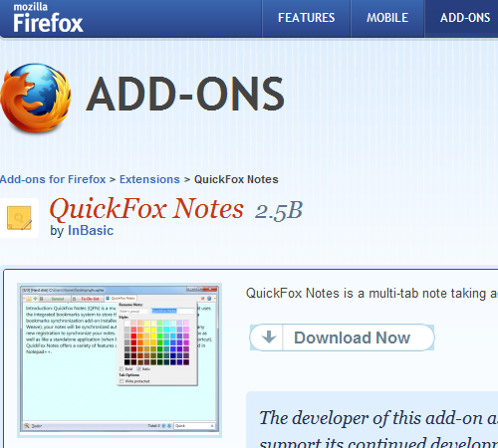
Task: Click the 'QuickFox Notes' breadcrumb text
Action: click(x=236, y=179)
